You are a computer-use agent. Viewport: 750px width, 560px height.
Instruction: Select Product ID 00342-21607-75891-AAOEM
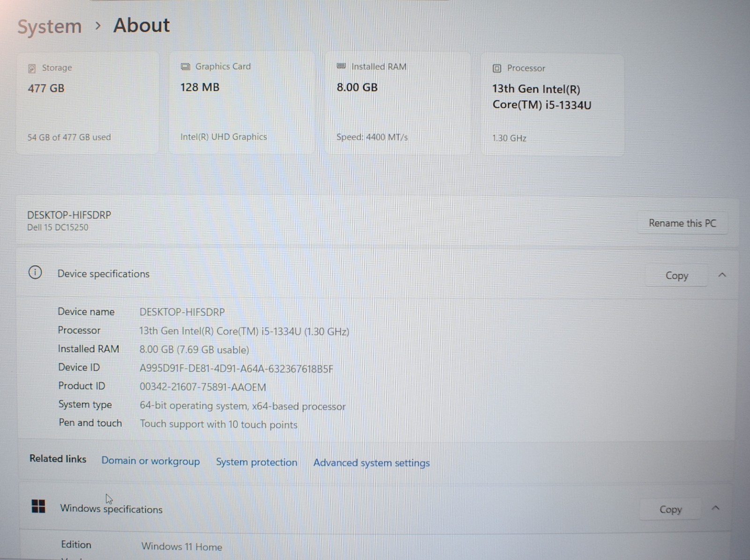click(202, 387)
